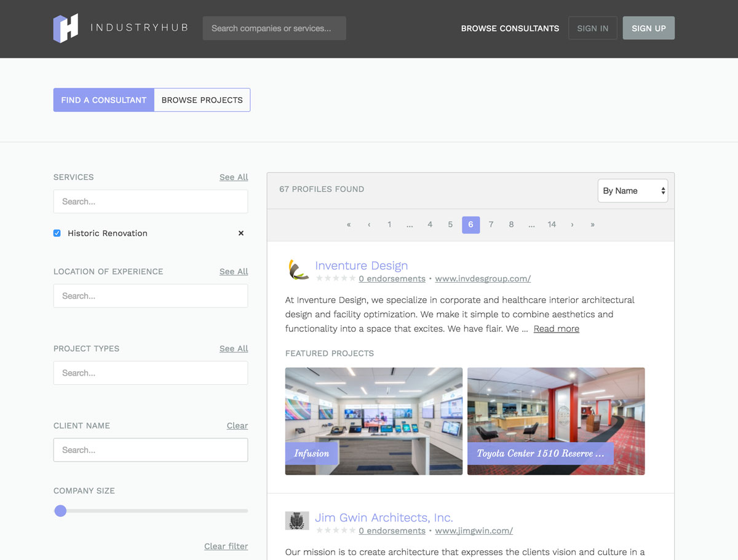The image size is (738, 560).
Task: Open the Jim Gwin Architects logo icon
Action: (297, 521)
